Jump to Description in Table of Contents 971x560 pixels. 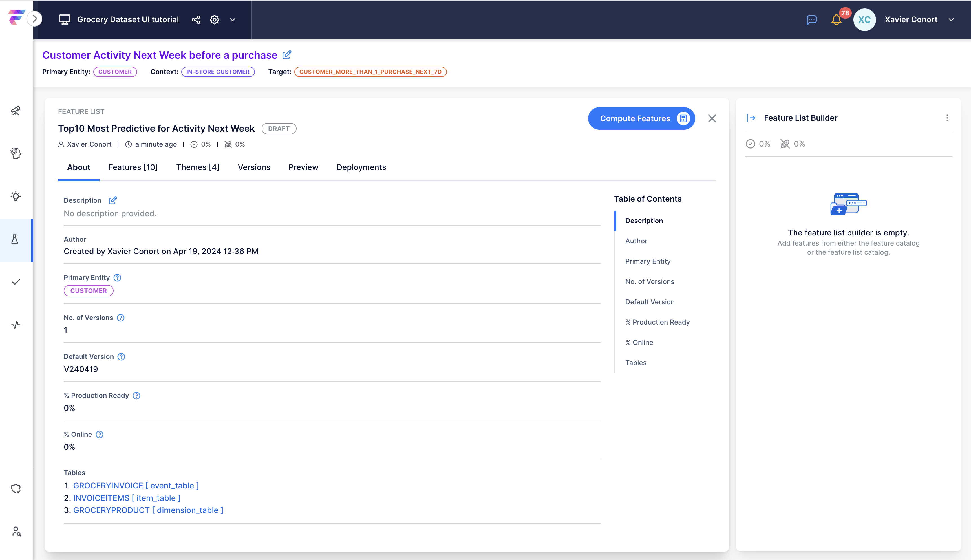[644, 221]
